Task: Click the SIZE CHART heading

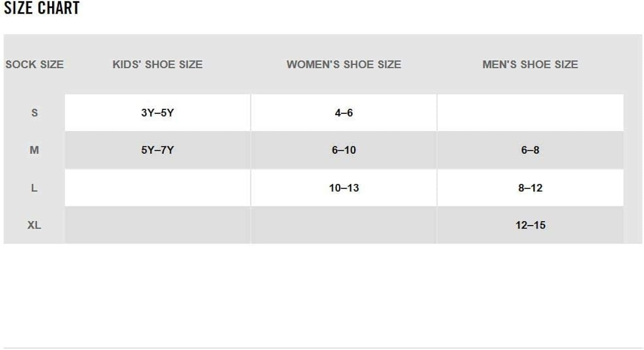Action: click(x=42, y=8)
